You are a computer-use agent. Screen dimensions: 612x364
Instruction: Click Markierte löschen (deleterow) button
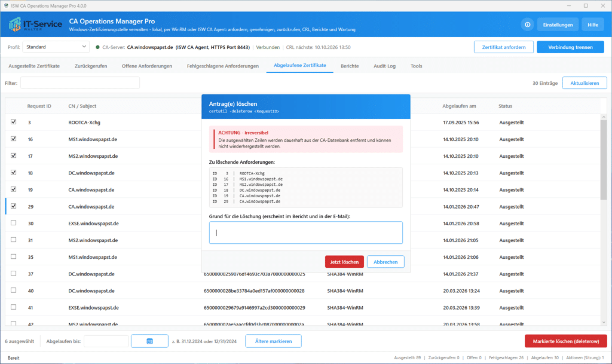[566, 341]
